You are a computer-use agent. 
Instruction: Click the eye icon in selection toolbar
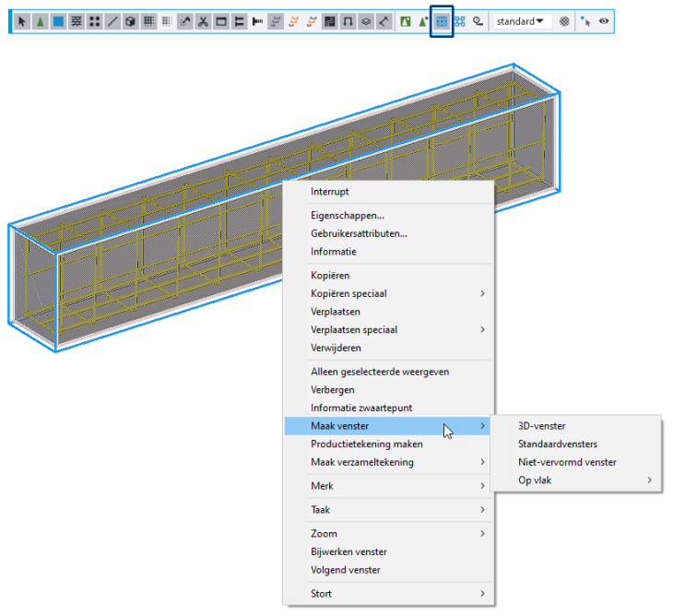pos(604,21)
